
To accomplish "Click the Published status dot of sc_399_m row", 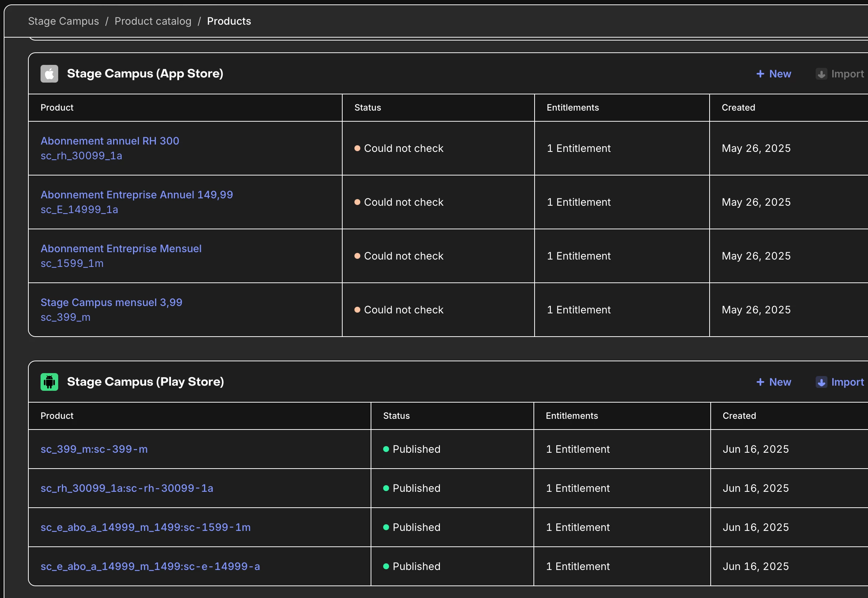I will [386, 449].
